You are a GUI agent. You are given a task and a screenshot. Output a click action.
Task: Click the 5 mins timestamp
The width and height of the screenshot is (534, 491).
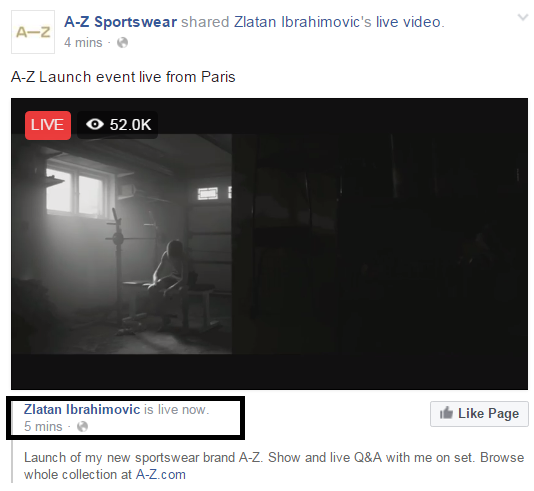(43, 426)
